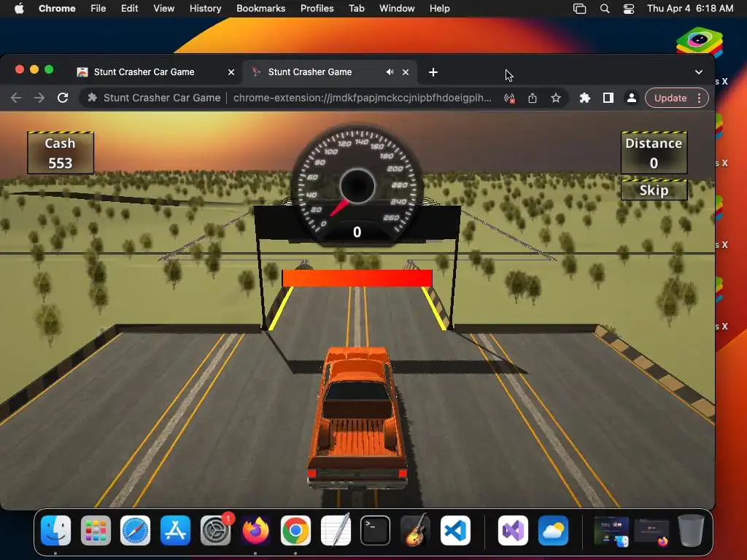Click the Cash 553 panel
Screen dimensions: 747x560
click(60, 153)
